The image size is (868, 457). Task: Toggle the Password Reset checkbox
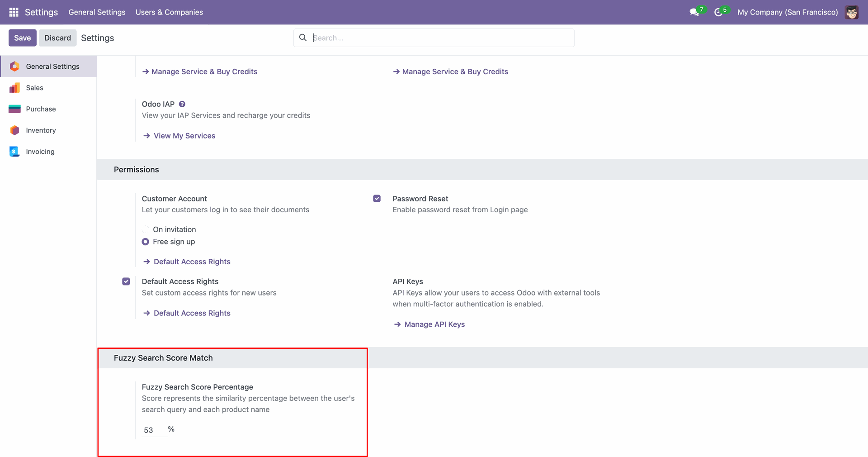pyautogui.click(x=377, y=199)
